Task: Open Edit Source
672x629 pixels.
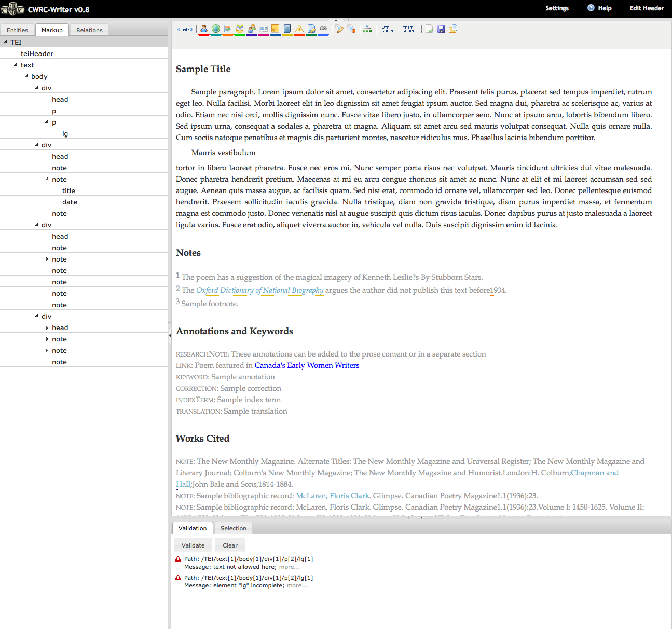Action: 410,30
